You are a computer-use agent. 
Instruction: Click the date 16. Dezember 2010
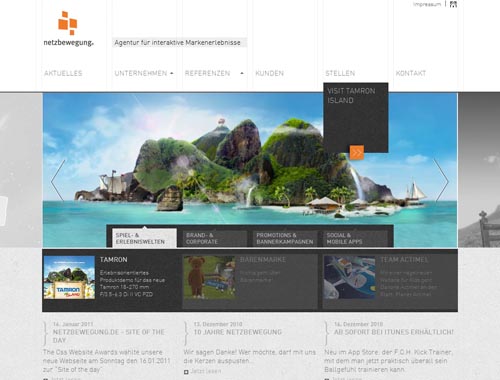[x=359, y=324]
